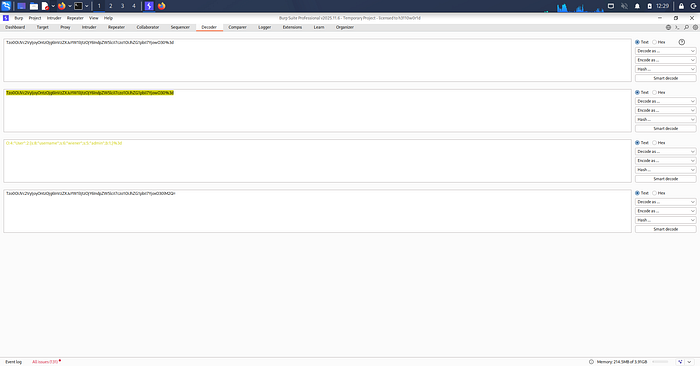Click the notifications bell in the system tray
Screen dimensions: 700x366
637,6
